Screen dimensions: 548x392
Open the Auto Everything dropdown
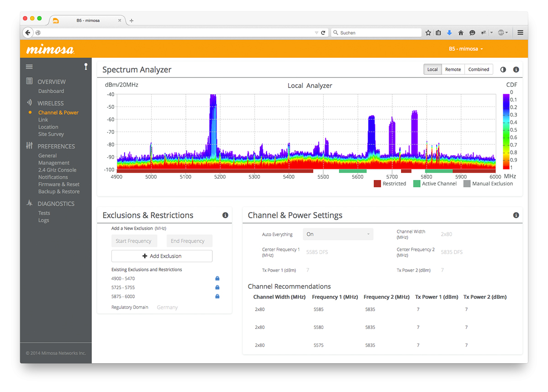tap(338, 234)
